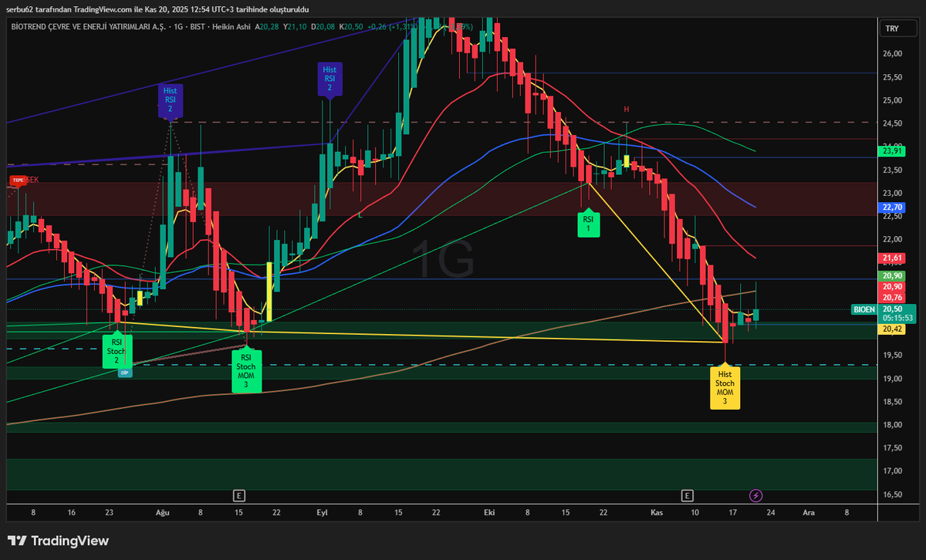Click the 19,50 price scale value
926x560 pixels.
click(x=893, y=355)
